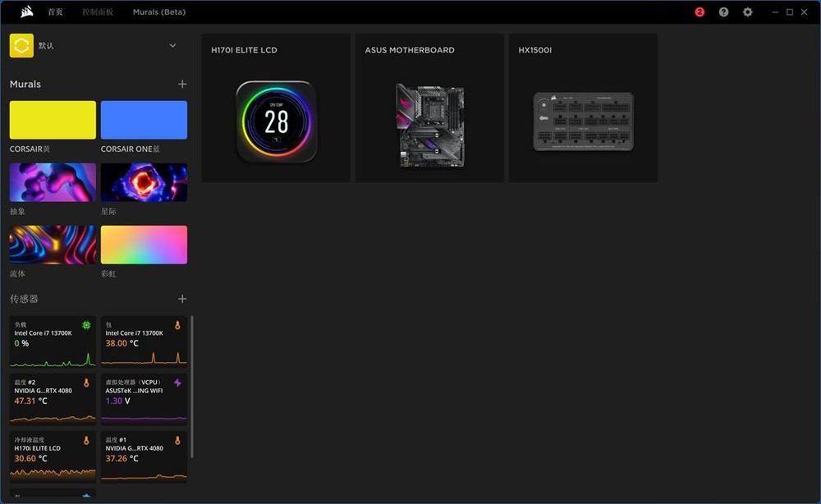Select the CORSAIR黄 yellow mural swatch
This screenshot has width=821, height=504.
(x=53, y=120)
